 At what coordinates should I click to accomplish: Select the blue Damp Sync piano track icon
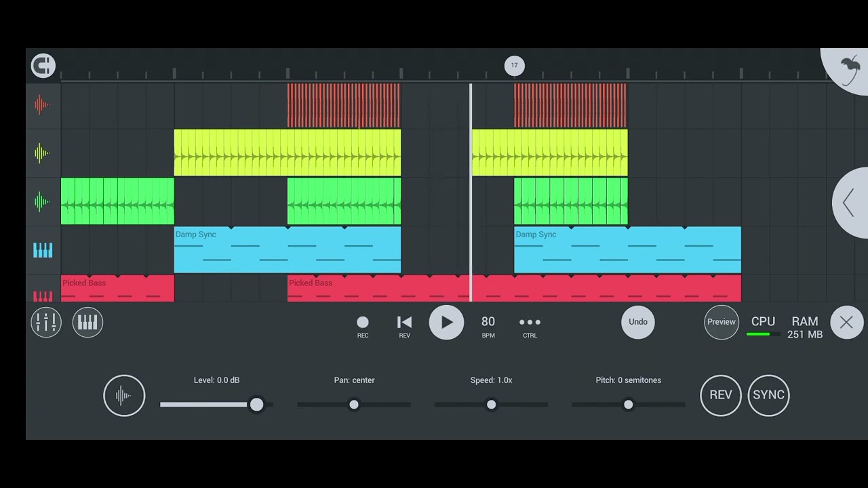point(43,250)
